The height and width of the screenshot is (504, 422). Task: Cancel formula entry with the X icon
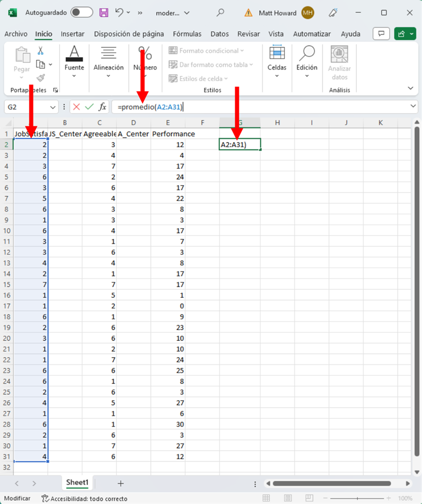pyautogui.click(x=76, y=107)
